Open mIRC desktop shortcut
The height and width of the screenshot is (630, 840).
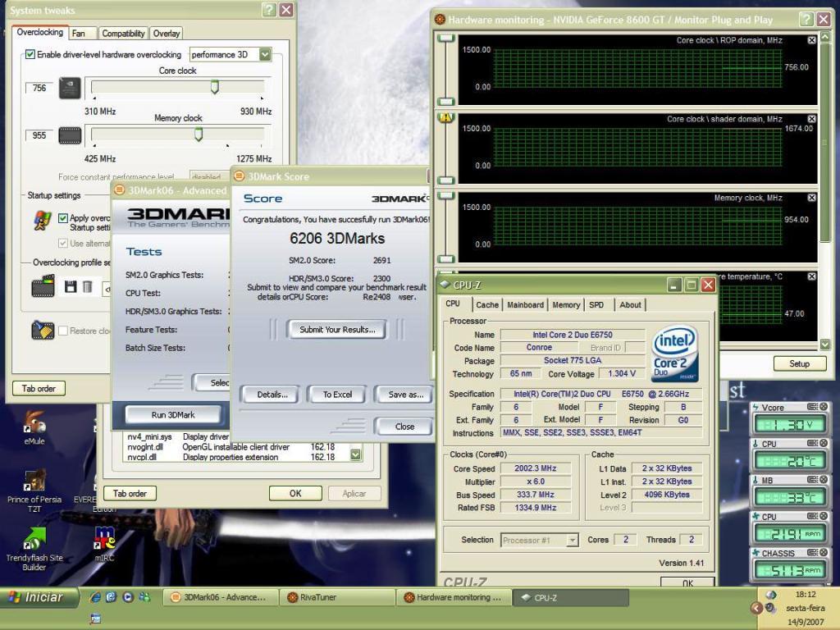tap(104, 543)
